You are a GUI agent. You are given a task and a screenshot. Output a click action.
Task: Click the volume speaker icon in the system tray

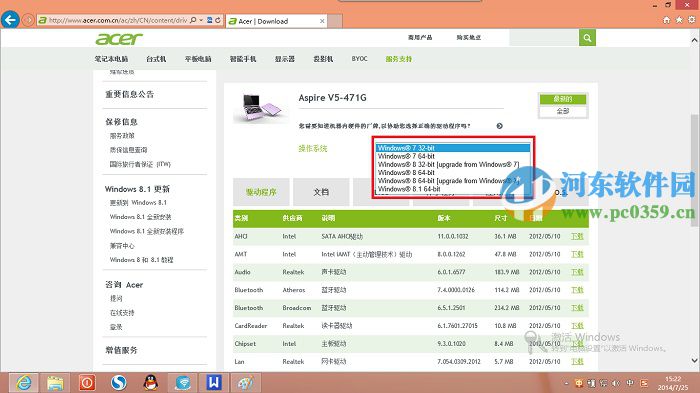(x=616, y=383)
